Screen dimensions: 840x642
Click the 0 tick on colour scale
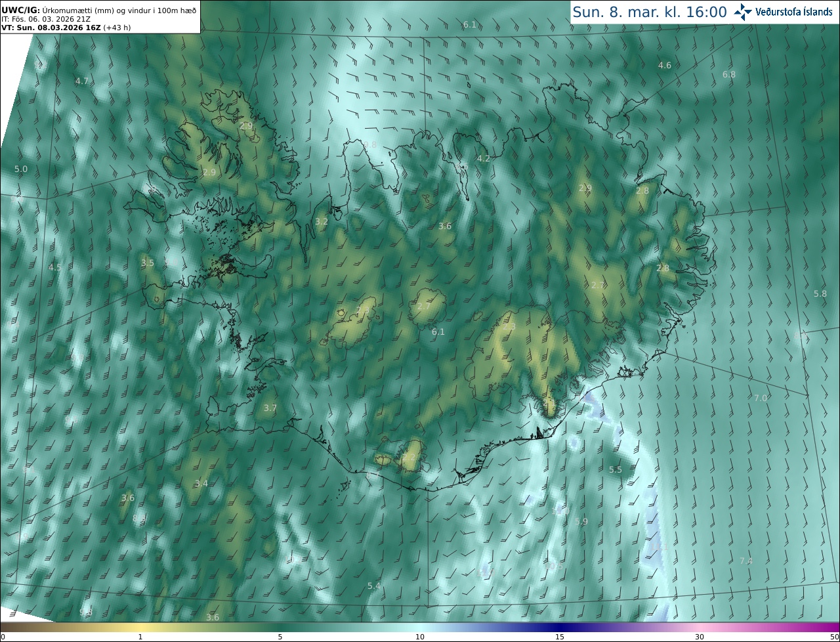tap(2, 637)
